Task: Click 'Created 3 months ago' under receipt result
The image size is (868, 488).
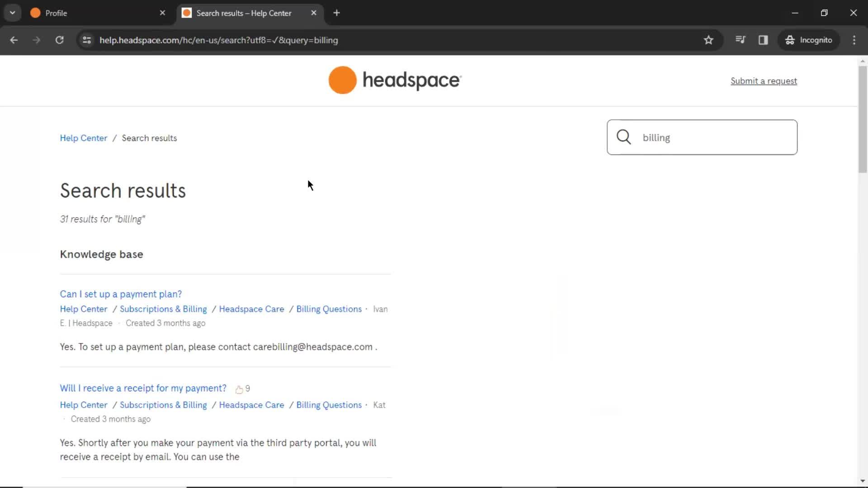Action: (x=111, y=419)
